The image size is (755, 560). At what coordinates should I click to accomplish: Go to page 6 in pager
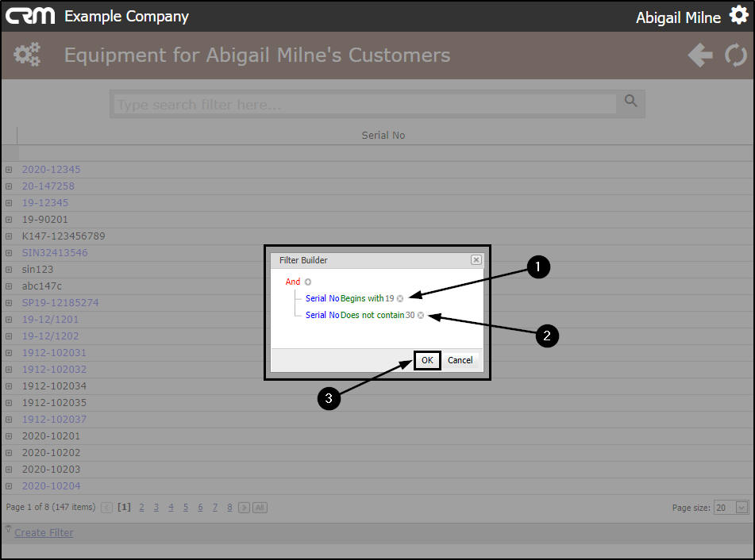[x=200, y=508]
